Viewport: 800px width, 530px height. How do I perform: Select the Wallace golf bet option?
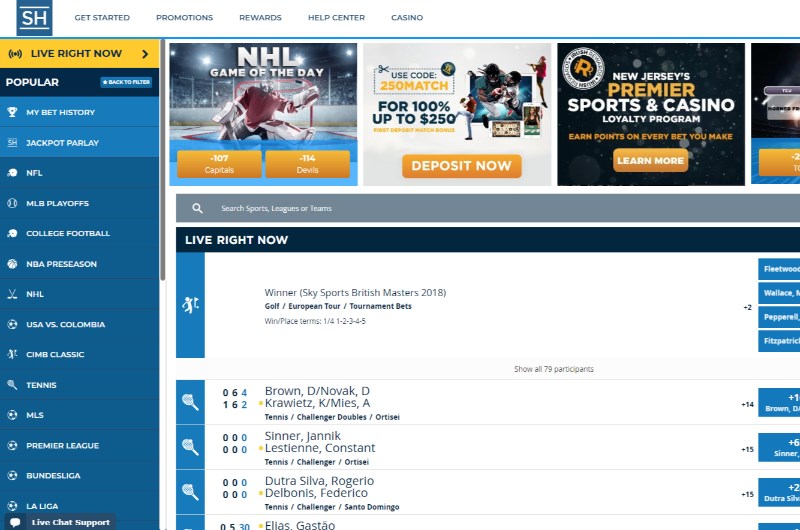click(x=779, y=293)
